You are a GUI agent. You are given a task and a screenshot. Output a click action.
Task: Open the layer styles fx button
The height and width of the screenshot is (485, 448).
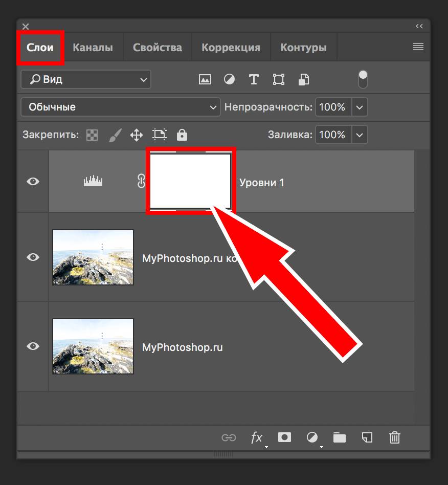pos(257,437)
